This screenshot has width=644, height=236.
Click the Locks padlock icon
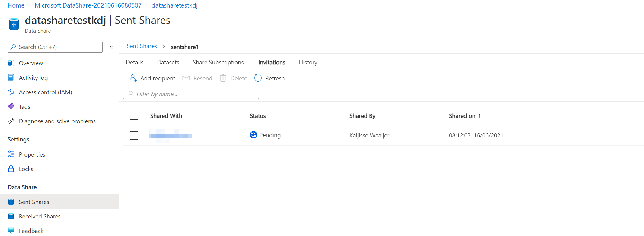pos(11,169)
